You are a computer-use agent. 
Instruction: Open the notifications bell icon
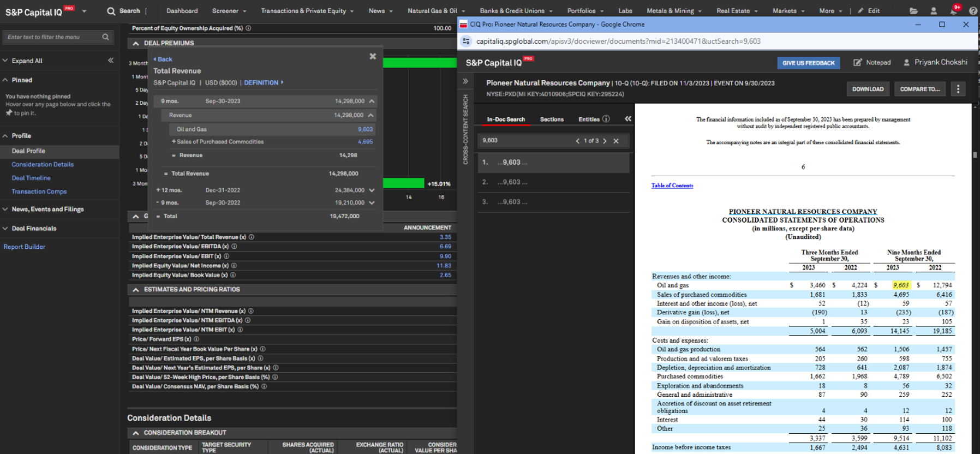953,11
